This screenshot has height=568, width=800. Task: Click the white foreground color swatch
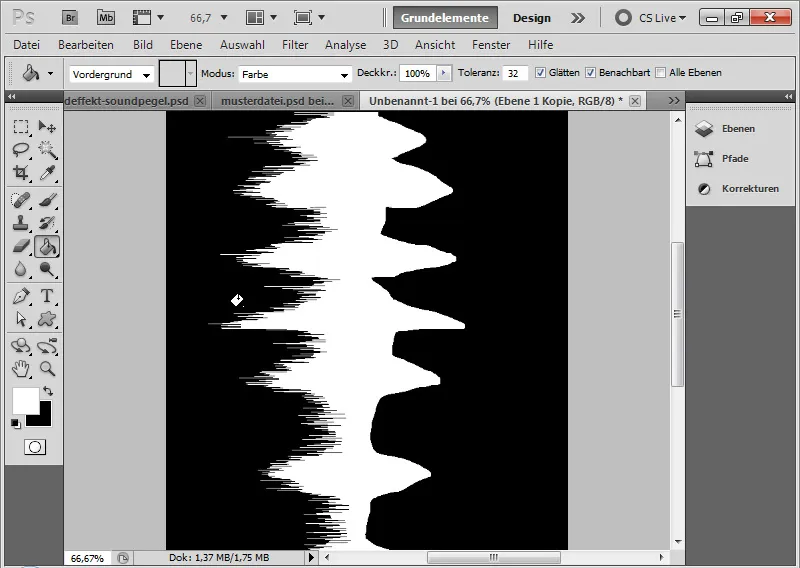[24, 400]
